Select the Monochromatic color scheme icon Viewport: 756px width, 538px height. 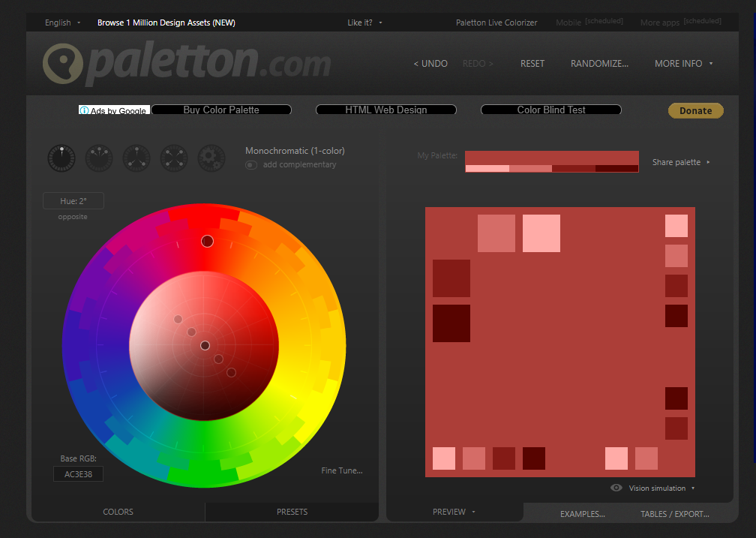(61, 158)
